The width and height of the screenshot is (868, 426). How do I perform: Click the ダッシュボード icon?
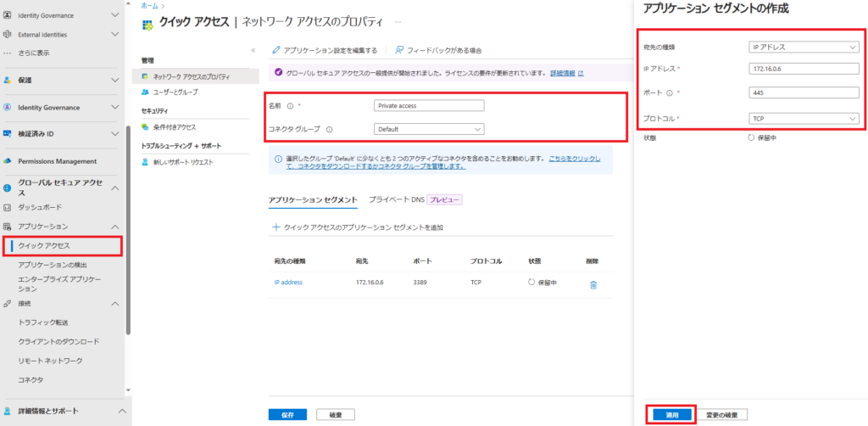[x=7, y=208]
